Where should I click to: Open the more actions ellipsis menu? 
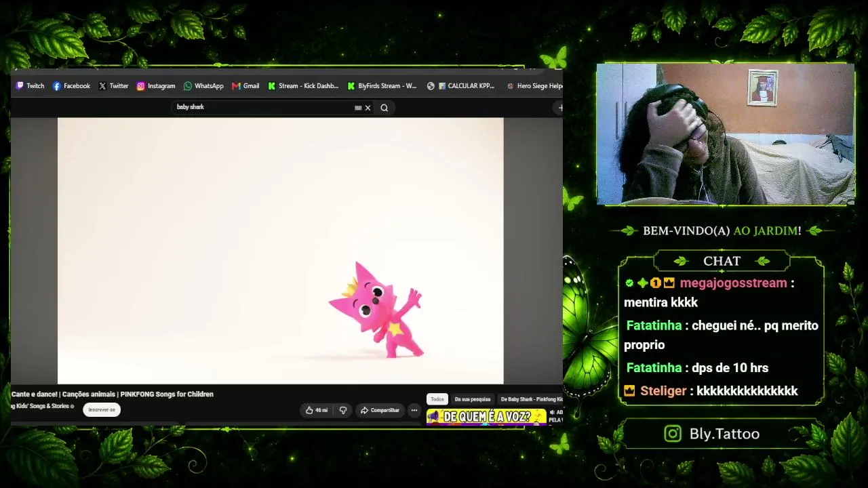(414, 410)
